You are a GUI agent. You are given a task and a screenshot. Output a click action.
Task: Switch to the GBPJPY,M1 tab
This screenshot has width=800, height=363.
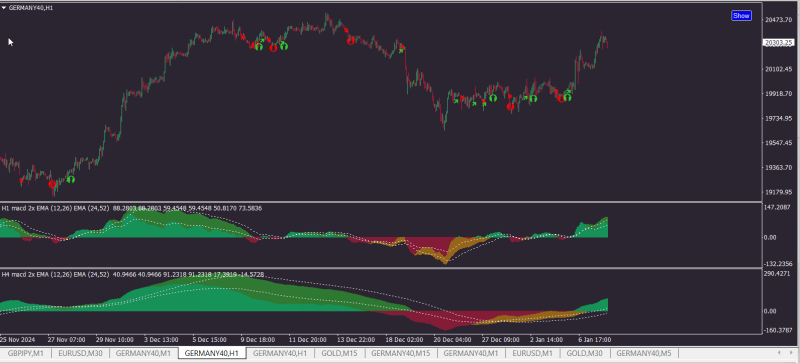click(x=26, y=353)
